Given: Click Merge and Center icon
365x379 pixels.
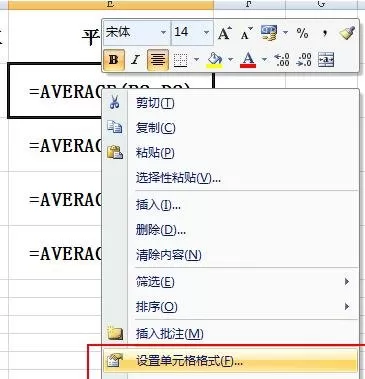Looking at the screenshot, I should (x=326, y=60).
